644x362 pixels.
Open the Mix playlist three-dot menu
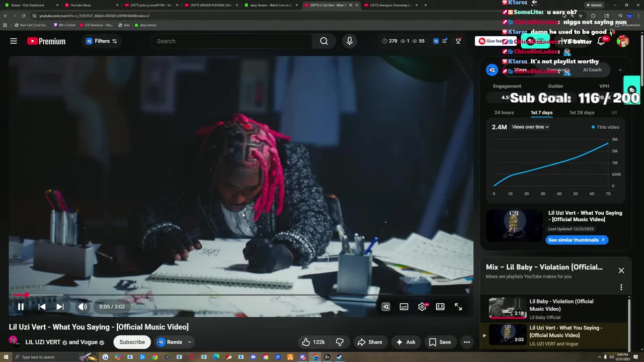coord(621,287)
